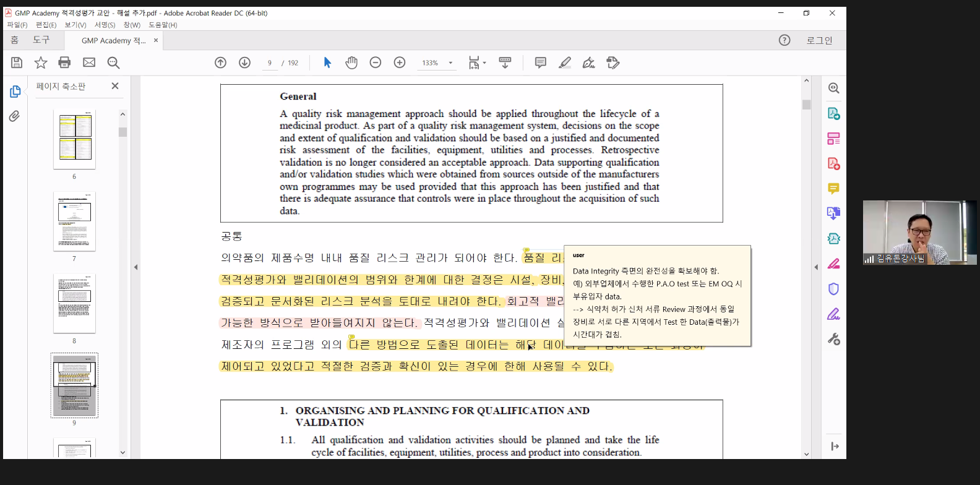The image size is (980, 485).
Task: Click document vertical scrollbar thumb
Action: click(x=807, y=105)
